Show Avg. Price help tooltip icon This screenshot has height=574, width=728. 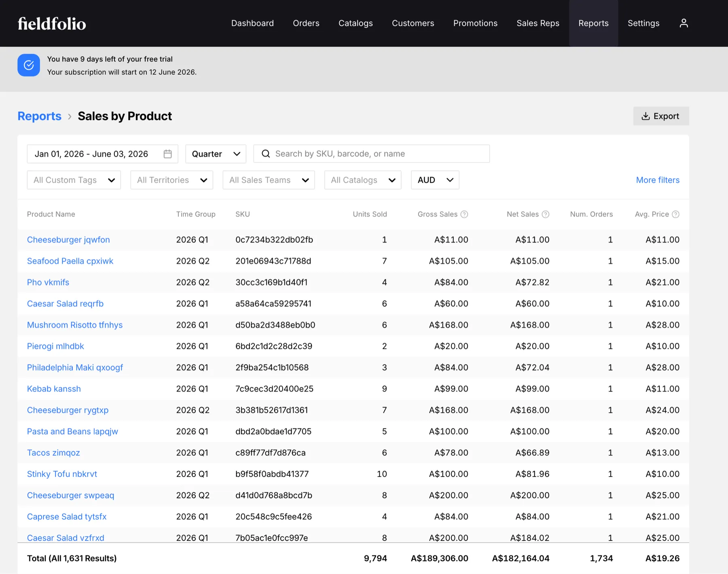[x=675, y=214]
